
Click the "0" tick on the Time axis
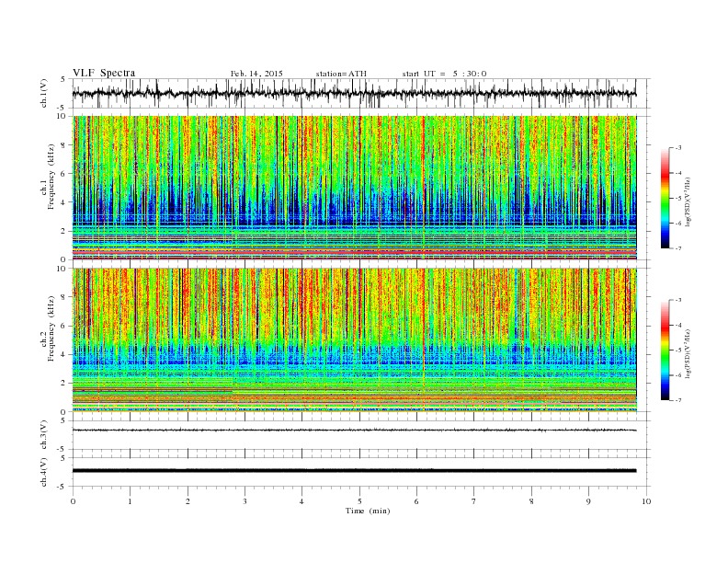click(x=73, y=501)
